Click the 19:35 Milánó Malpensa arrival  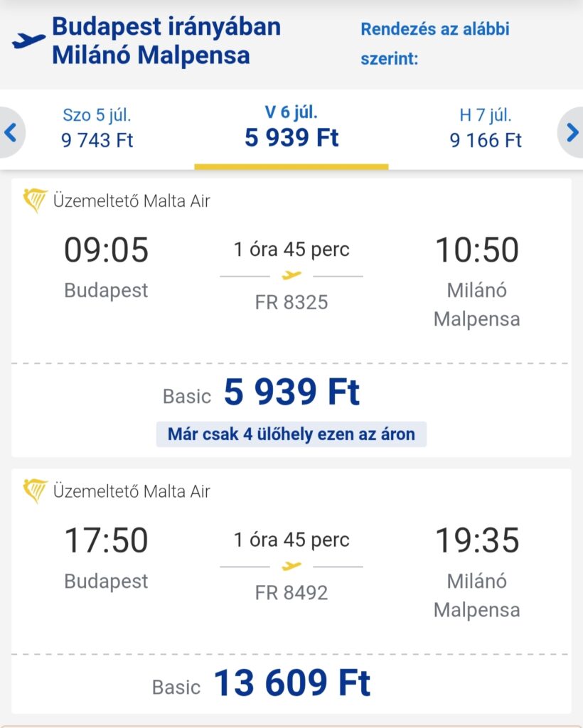tap(477, 540)
